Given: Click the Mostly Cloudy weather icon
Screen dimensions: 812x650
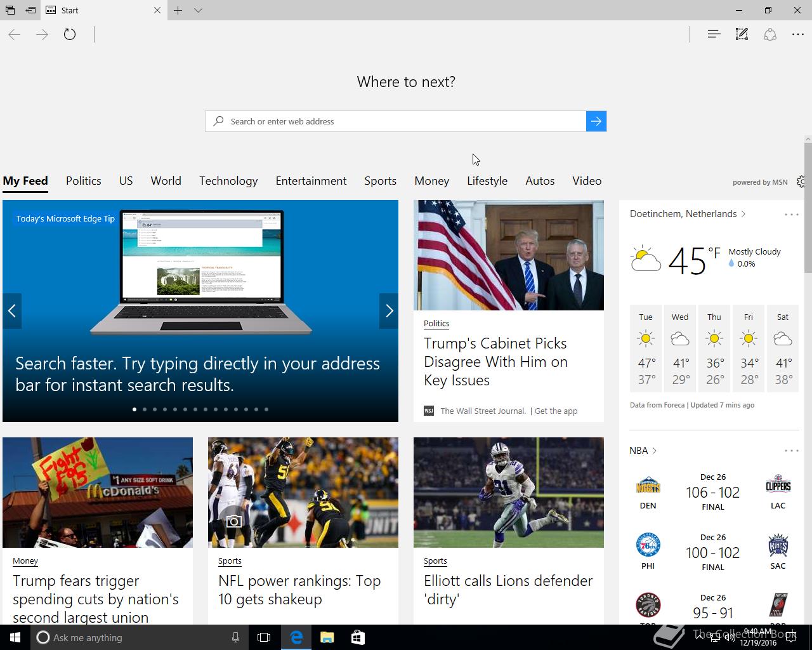Looking at the screenshot, I should click(646, 259).
